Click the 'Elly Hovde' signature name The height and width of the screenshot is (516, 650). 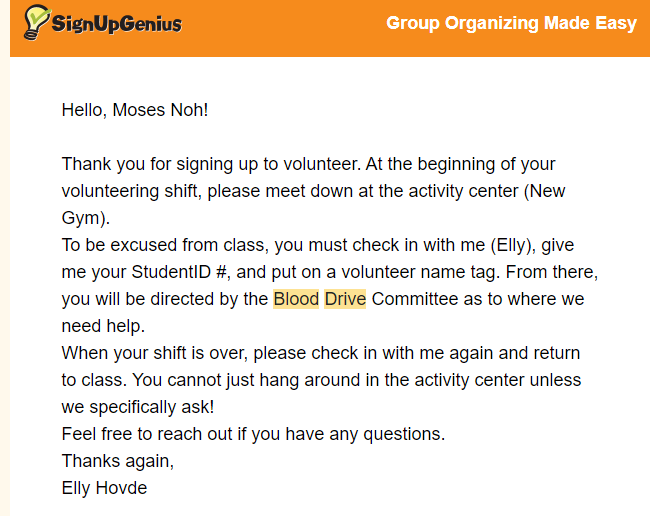click(x=105, y=488)
